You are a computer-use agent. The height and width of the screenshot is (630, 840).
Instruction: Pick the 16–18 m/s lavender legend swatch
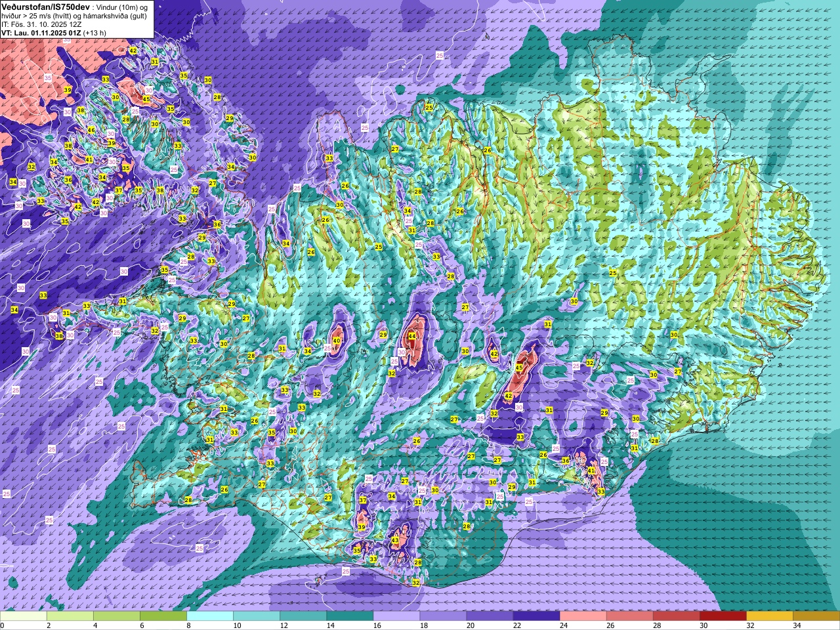[396, 616]
